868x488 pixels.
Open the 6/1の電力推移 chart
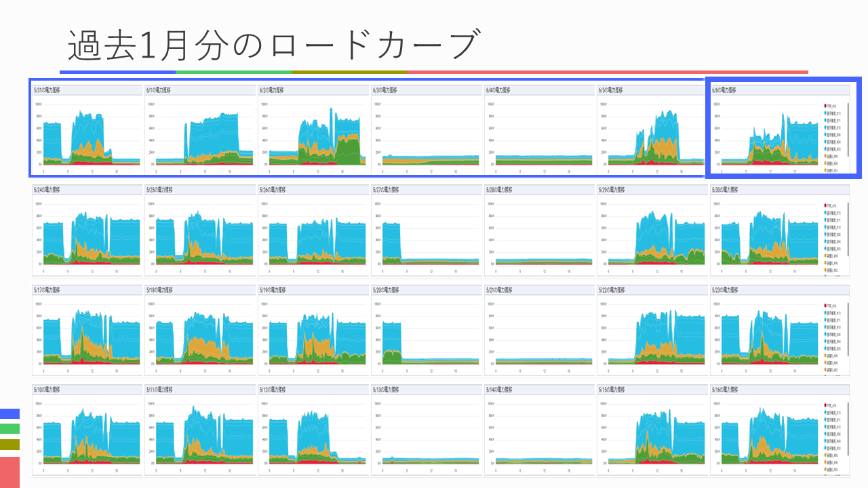pyautogui.click(x=200, y=136)
